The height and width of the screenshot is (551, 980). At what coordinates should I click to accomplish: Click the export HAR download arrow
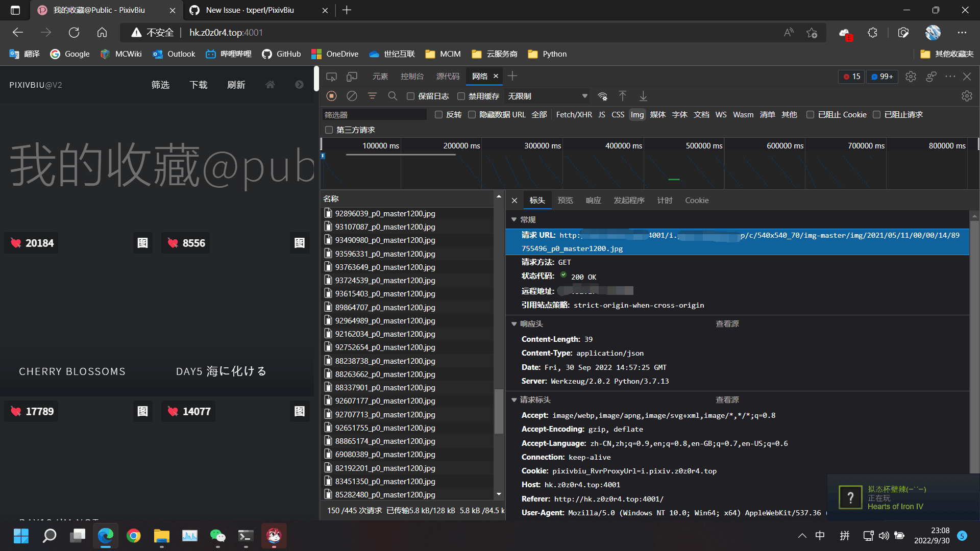click(643, 96)
